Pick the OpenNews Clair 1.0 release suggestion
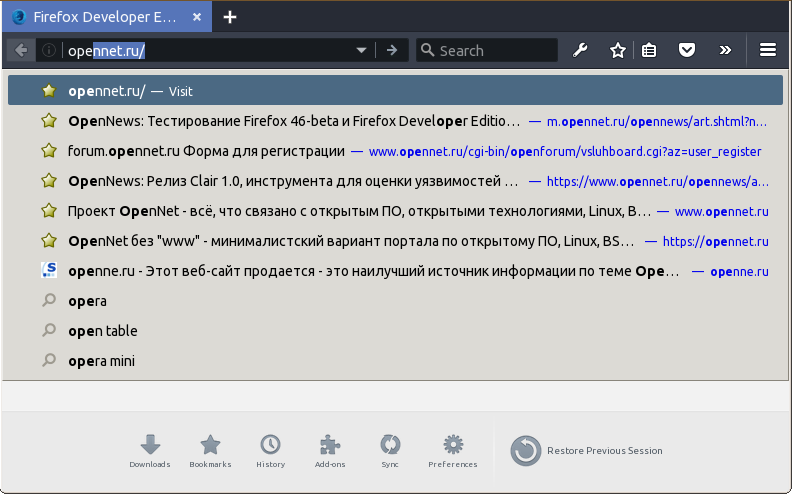This screenshot has width=792, height=494. coord(395,181)
